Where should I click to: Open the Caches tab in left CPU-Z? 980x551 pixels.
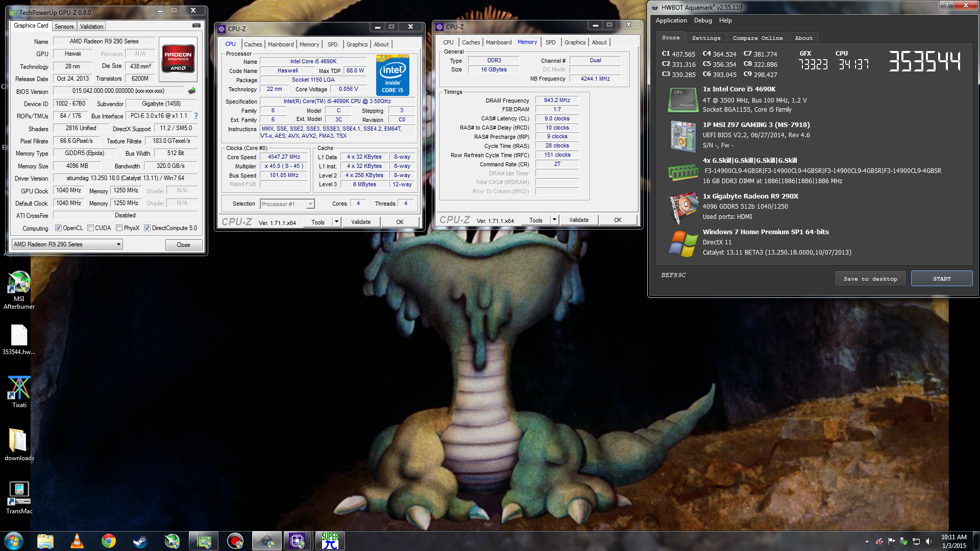(253, 44)
